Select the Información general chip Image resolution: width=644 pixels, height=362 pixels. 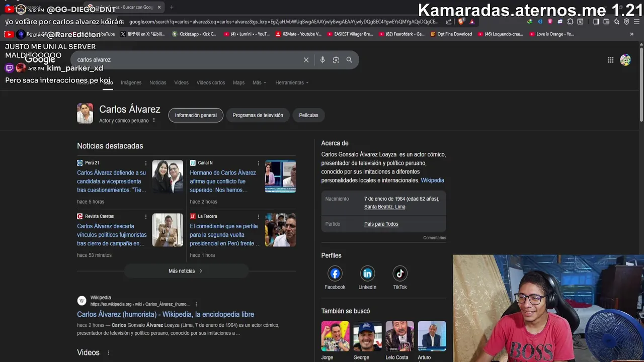coord(196,115)
